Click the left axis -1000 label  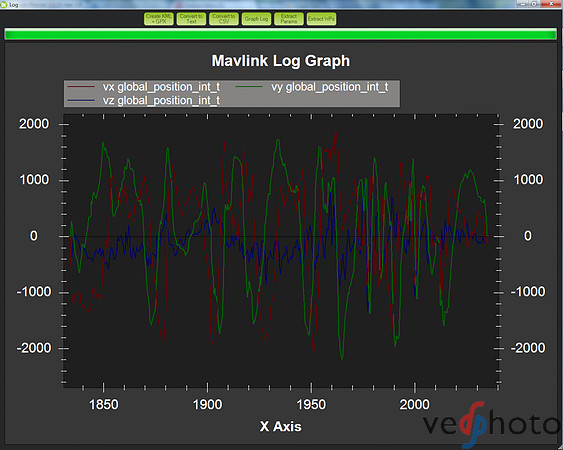click(x=34, y=292)
